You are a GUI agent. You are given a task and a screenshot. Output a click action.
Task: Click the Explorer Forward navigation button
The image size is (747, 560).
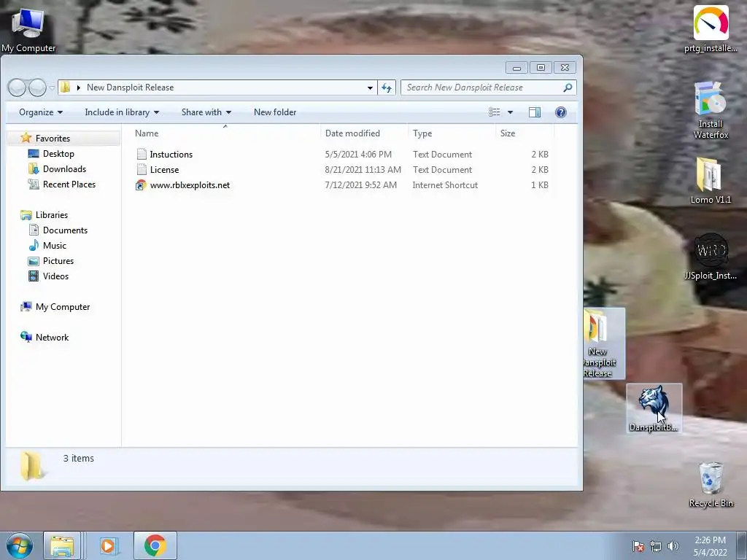click(37, 87)
